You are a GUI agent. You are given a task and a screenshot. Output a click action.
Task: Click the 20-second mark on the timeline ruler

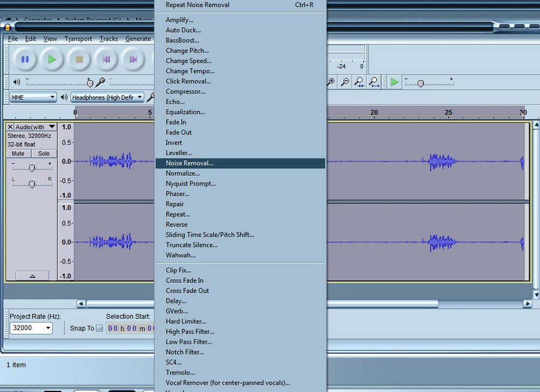[x=374, y=112]
